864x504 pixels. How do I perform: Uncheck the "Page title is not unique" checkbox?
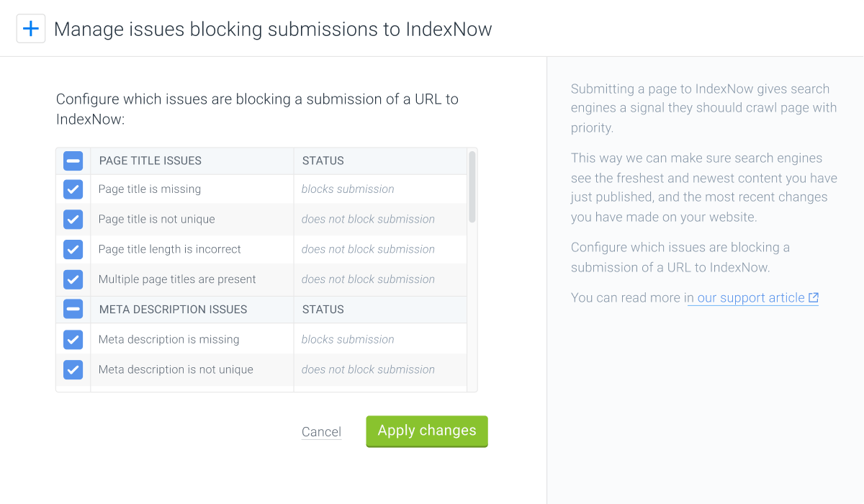click(x=73, y=220)
